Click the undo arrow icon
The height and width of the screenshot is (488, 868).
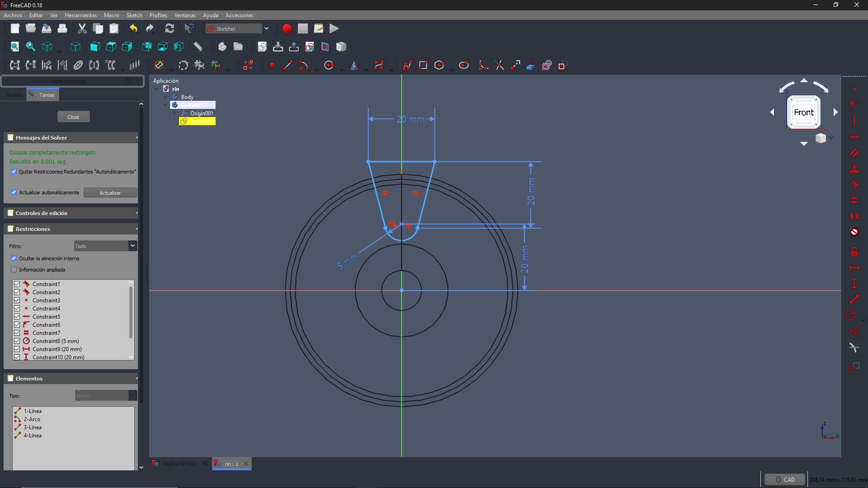133,28
